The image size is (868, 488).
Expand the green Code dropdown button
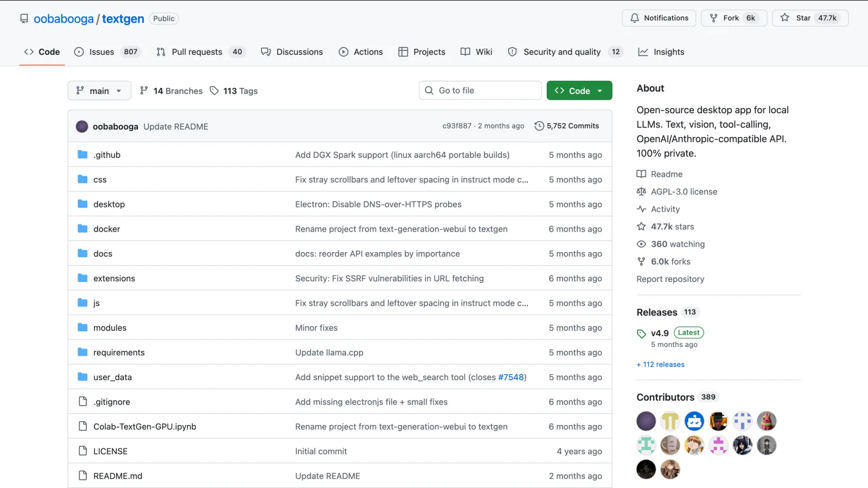click(579, 91)
